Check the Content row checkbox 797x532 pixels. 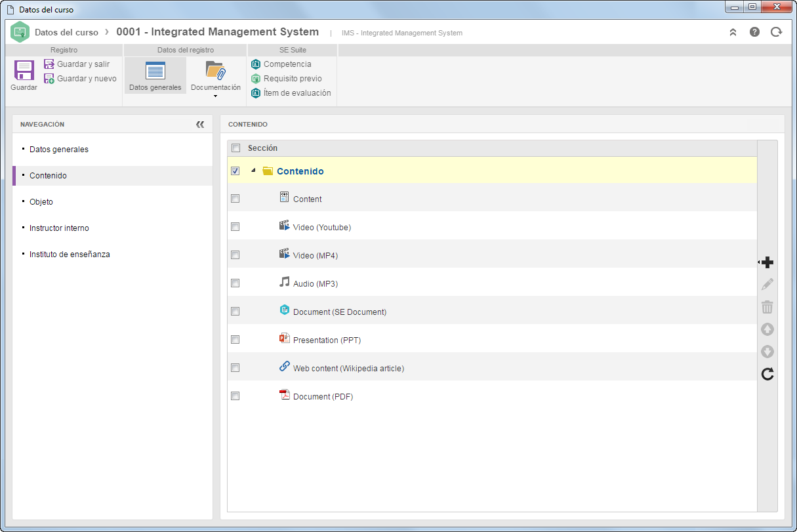coord(235,199)
